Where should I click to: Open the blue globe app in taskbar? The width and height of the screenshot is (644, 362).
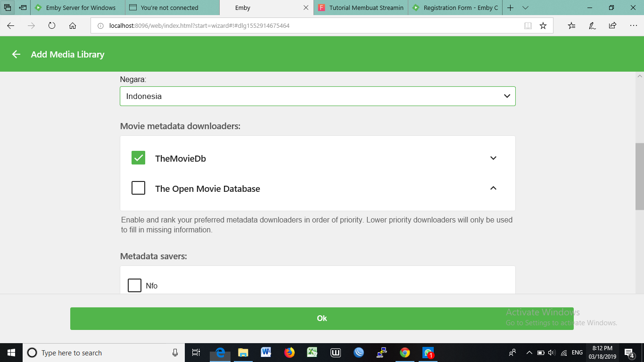click(x=359, y=353)
